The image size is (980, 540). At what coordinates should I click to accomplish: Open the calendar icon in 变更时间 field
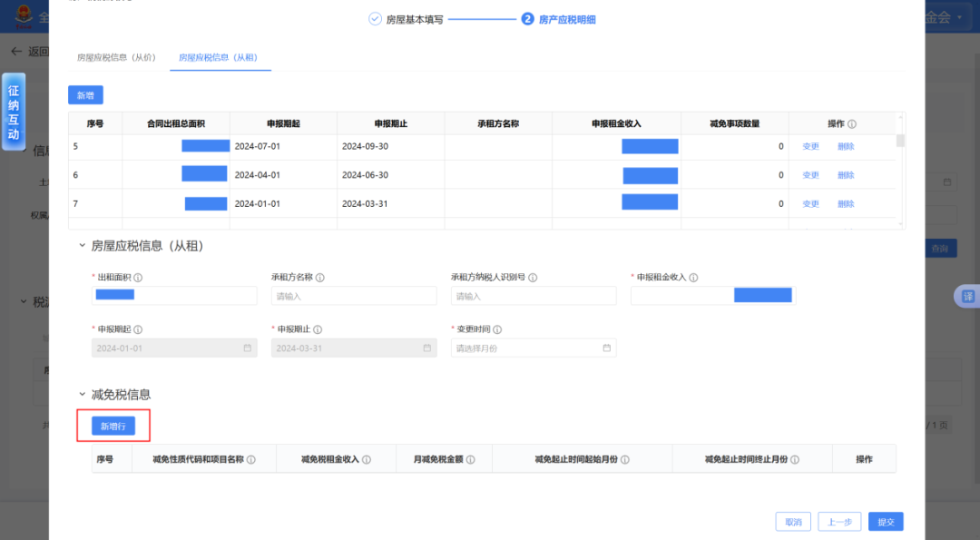pos(608,348)
